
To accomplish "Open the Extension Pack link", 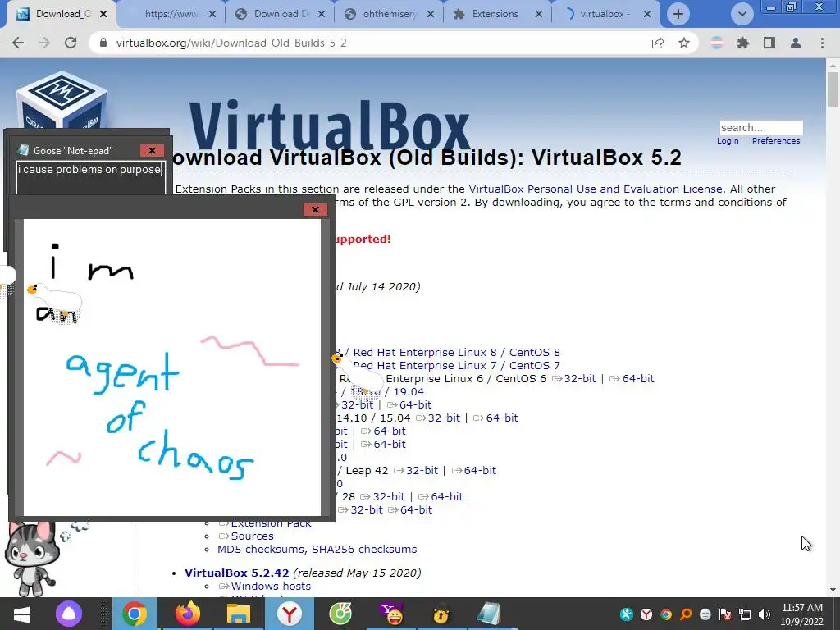I will (x=271, y=523).
